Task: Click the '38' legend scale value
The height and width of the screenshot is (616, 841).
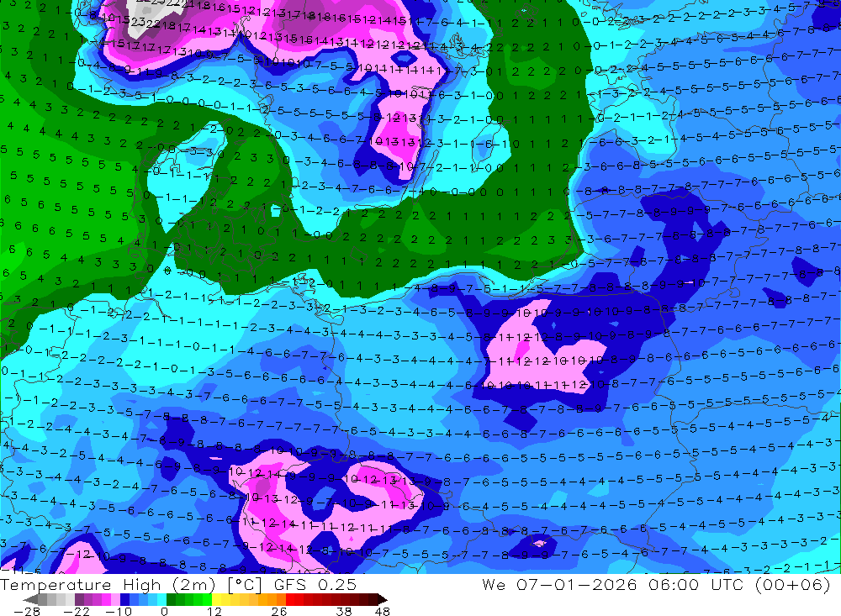Action: click(343, 611)
